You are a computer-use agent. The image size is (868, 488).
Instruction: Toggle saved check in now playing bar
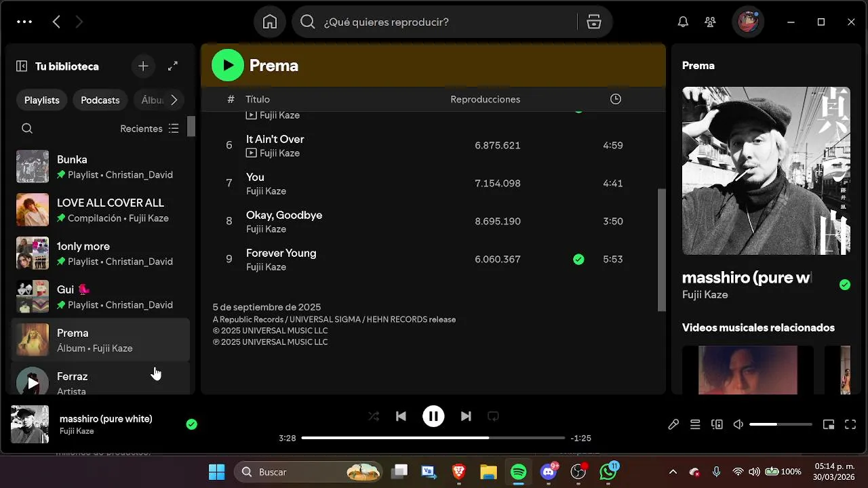click(x=192, y=424)
